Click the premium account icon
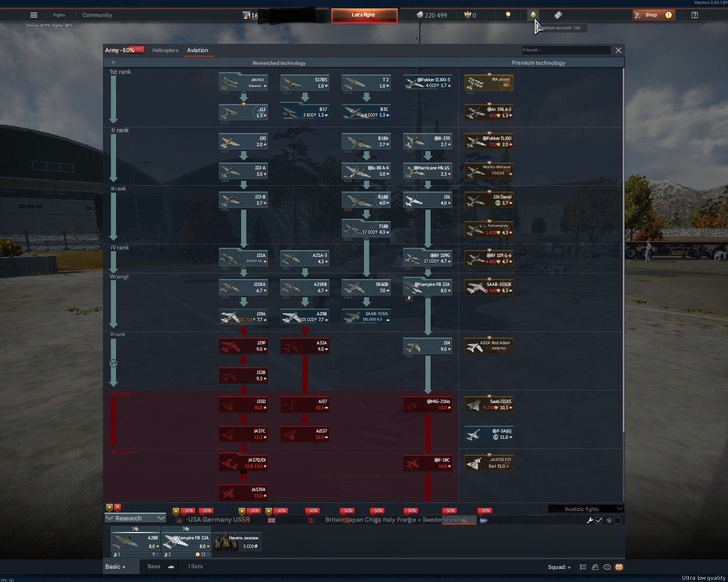Screen dimensions: 728x582 click(x=533, y=15)
